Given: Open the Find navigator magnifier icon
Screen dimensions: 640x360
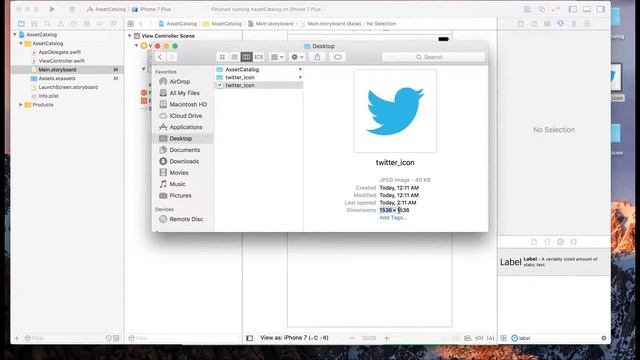Looking at the screenshot, I should coord(47,24).
